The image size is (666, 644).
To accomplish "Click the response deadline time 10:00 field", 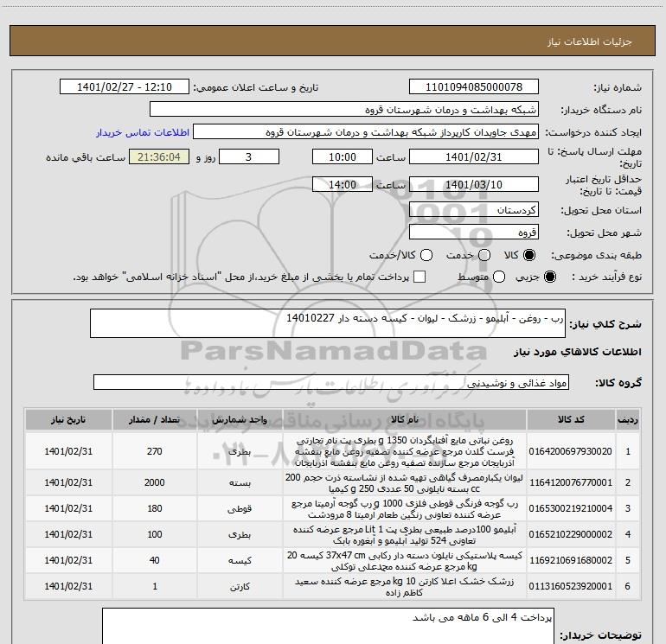I will (343, 157).
